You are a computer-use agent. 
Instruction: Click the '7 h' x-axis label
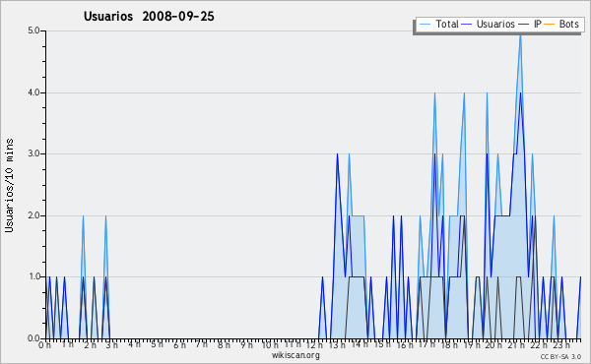[201, 344]
